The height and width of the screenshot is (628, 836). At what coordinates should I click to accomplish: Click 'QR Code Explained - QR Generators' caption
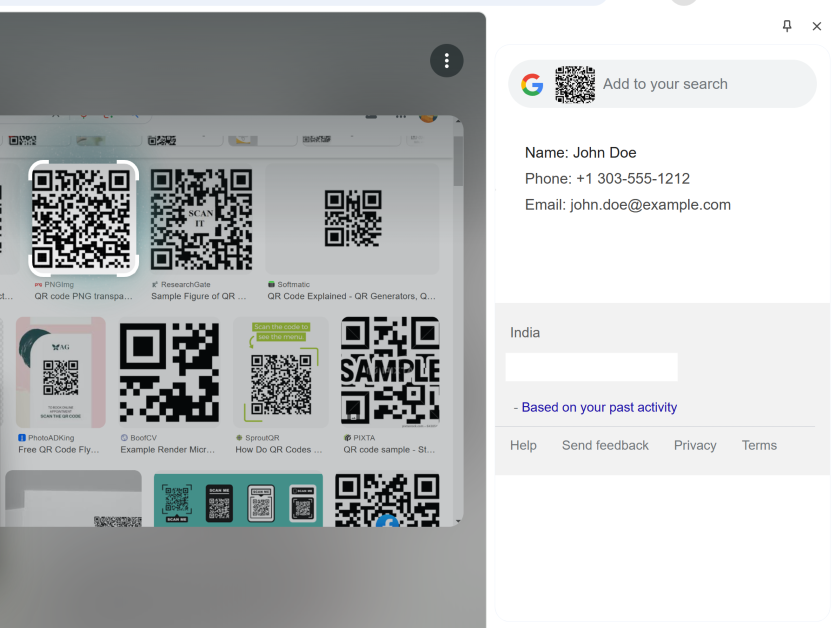tap(351, 296)
